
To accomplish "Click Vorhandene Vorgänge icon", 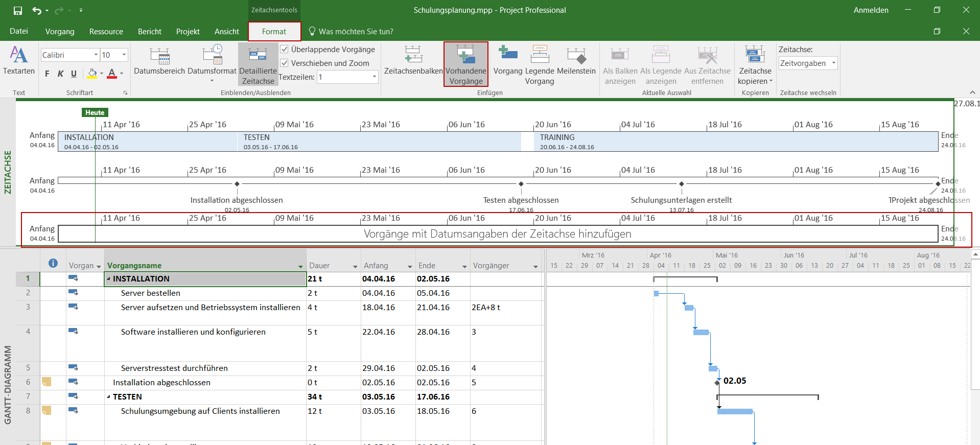I will pos(465,56).
